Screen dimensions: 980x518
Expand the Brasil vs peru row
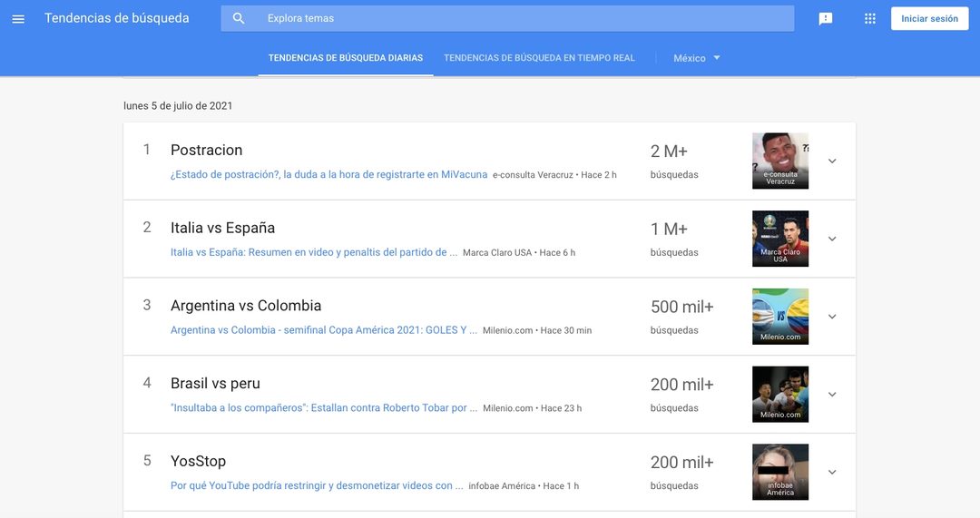point(832,395)
